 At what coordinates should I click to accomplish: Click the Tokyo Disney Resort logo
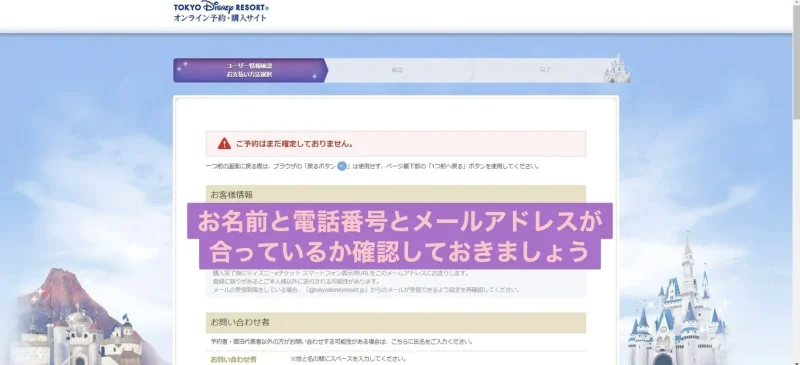[221, 7]
